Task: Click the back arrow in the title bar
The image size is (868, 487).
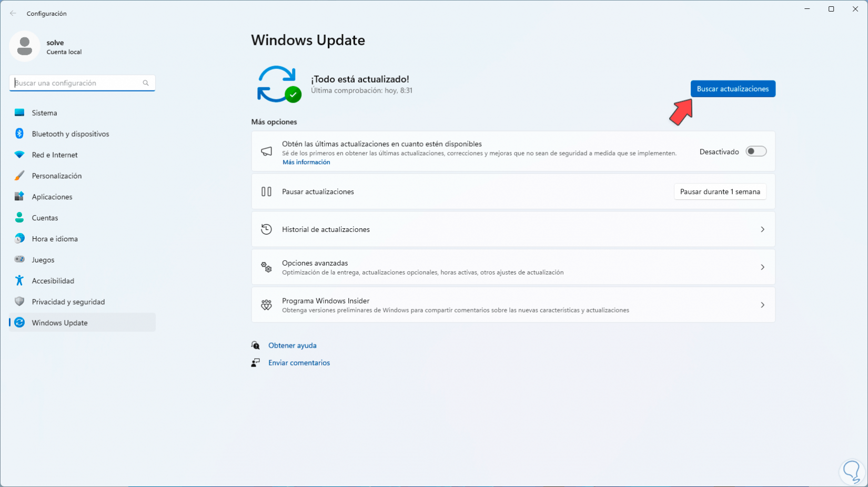Action: pyautogui.click(x=13, y=13)
